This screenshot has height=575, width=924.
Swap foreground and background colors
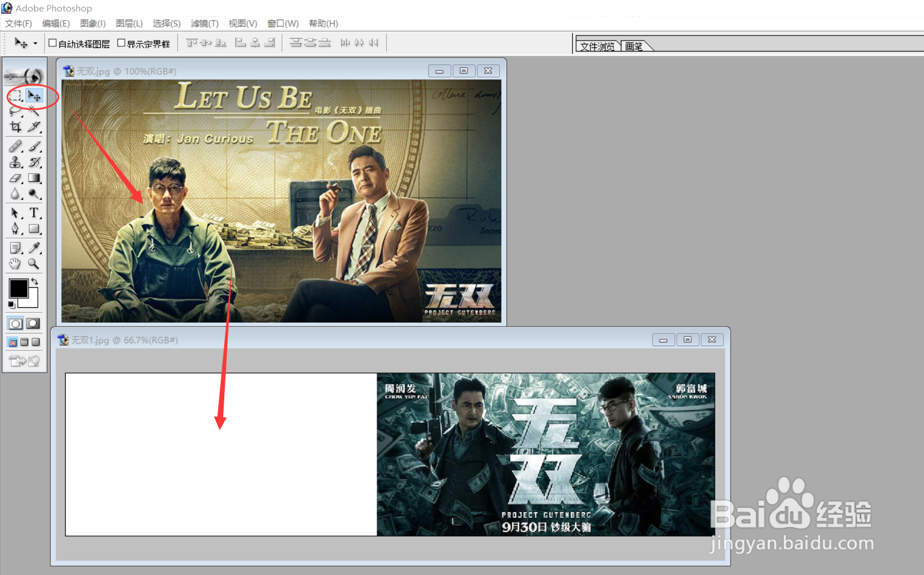click(35, 281)
